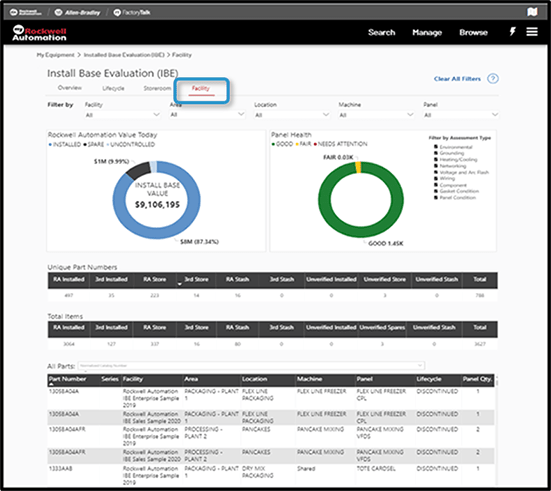Open the hamburger menu icon

click(532, 32)
